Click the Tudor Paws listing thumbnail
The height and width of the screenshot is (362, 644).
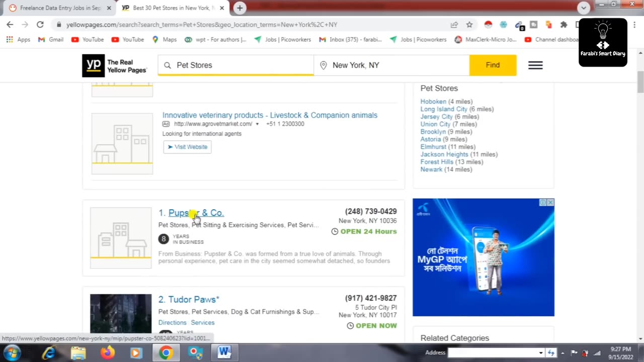point(121,313)
